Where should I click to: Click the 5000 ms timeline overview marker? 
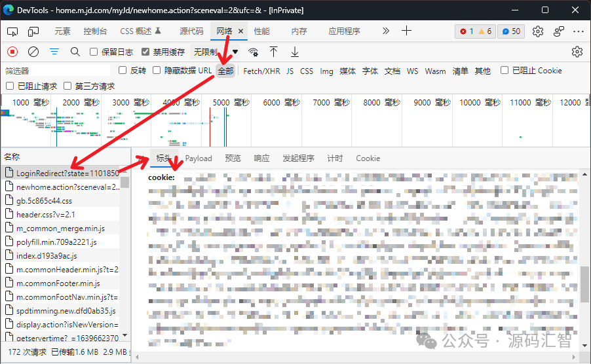point(231,102)
